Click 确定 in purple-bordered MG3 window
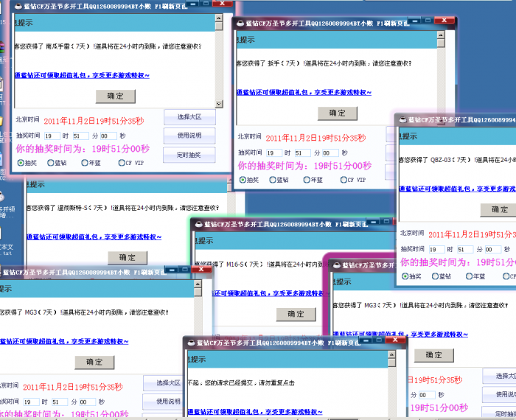The height and width of the screenshot is (420, 516). click(x=433, y=355)
